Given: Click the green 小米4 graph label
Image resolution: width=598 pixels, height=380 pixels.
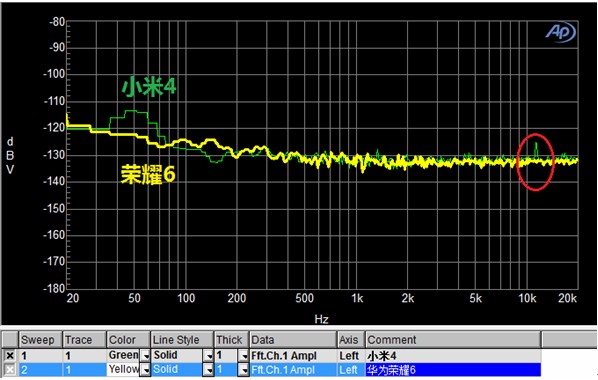Looking at the screenshot, I should (149, 87).
